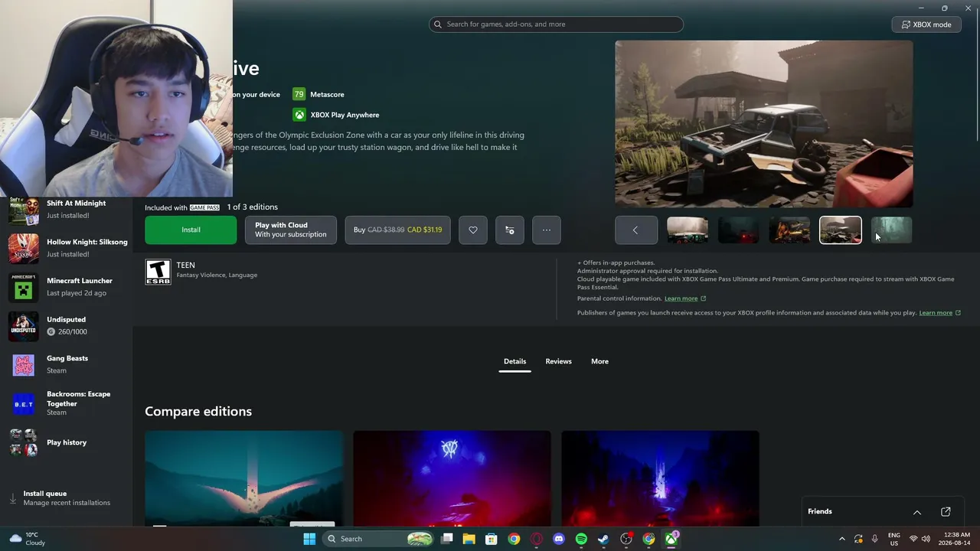This screenshot has height=551, width=980.
Task: Select the first screenshot thumbnail
Action: click(688, 230)
